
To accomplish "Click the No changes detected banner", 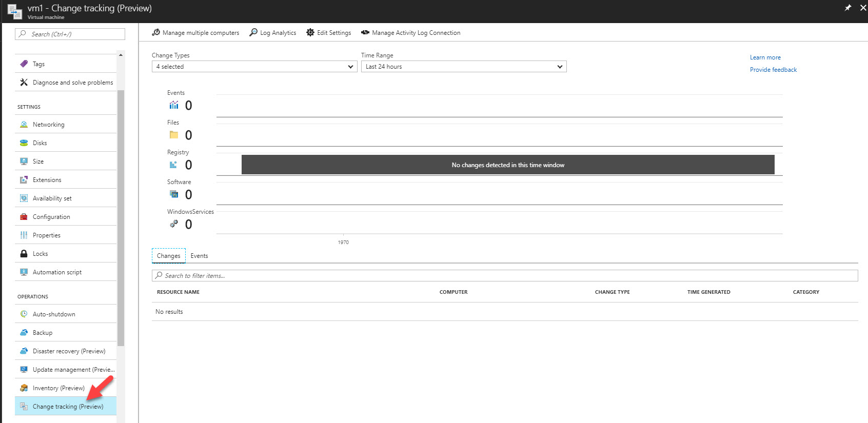I will [508, 165].
